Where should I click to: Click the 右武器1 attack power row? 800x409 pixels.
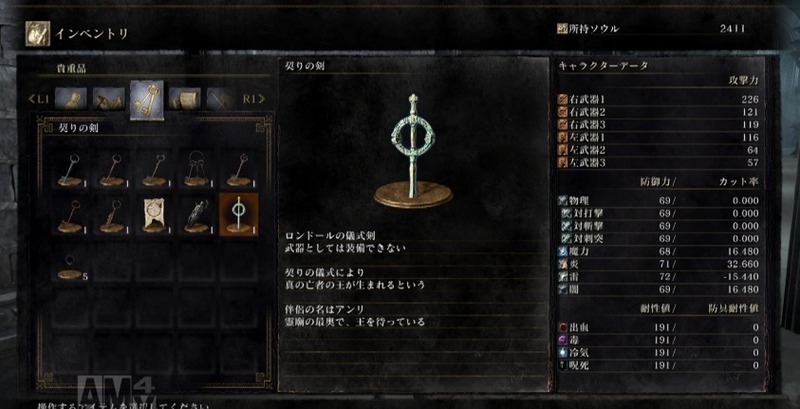pos(660,99)
